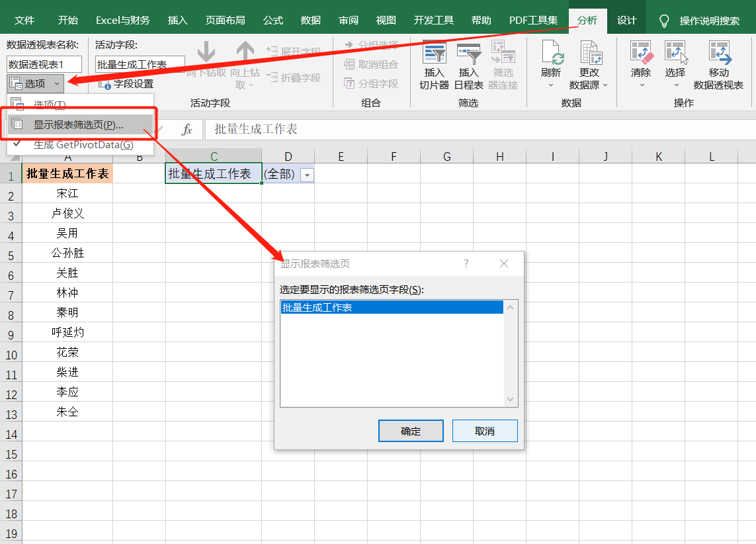Click the Drill Up arrow icon
Screen dimensions: 756x544
coord(245,51)
